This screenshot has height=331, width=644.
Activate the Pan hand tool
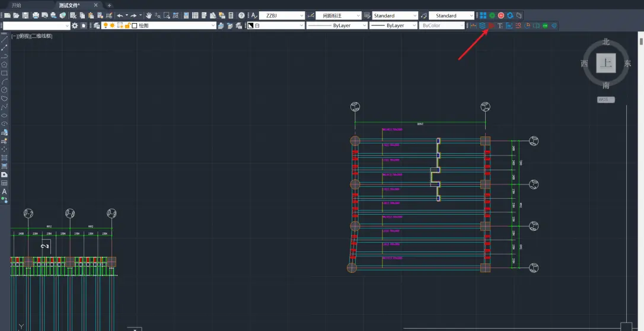149,15
